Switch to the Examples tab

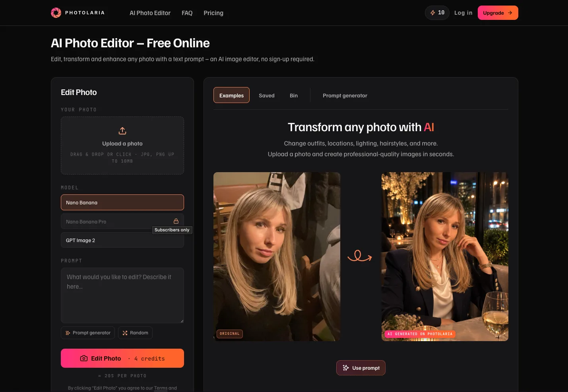tap(231, 95)
